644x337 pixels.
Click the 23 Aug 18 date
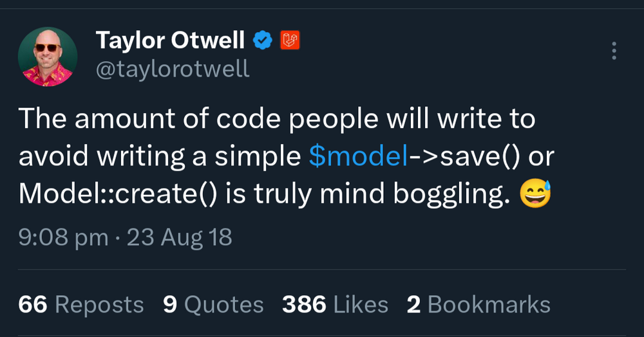pyautogui.click(x=179, y=238)
